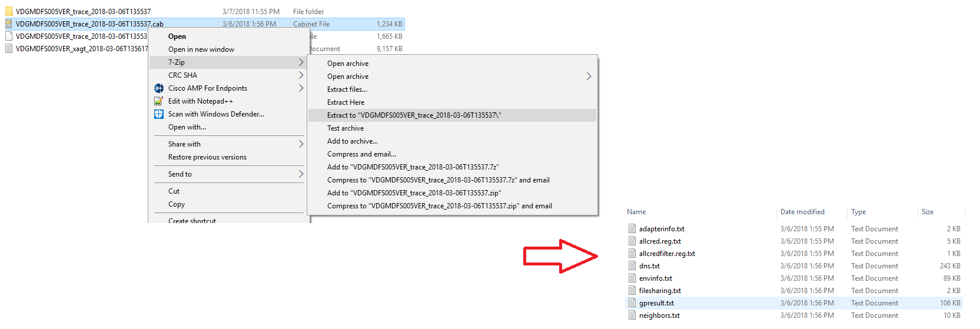Image resolution: width=980 pixels, height=329 pixels.
Task: Click the adapterinfo.txt document icon
Action: point(632,229)
